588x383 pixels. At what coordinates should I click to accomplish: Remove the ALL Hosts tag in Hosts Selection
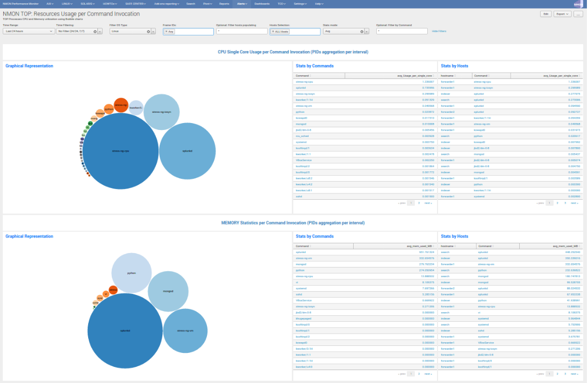273,32
